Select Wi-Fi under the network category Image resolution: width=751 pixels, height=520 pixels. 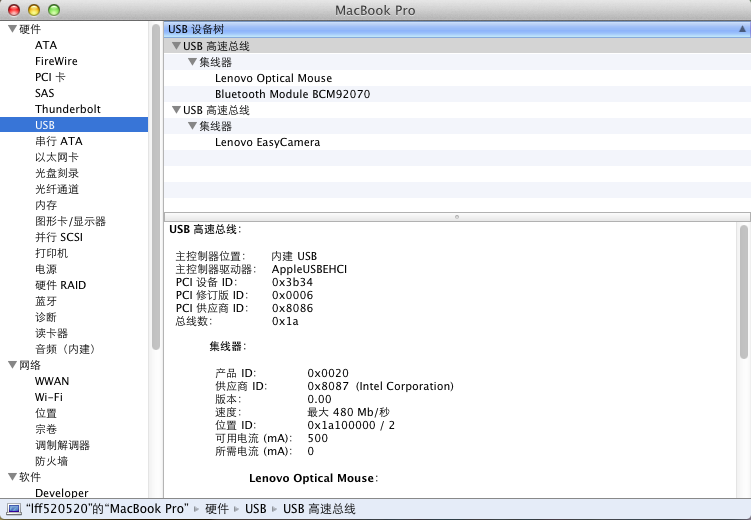point(49,397)
